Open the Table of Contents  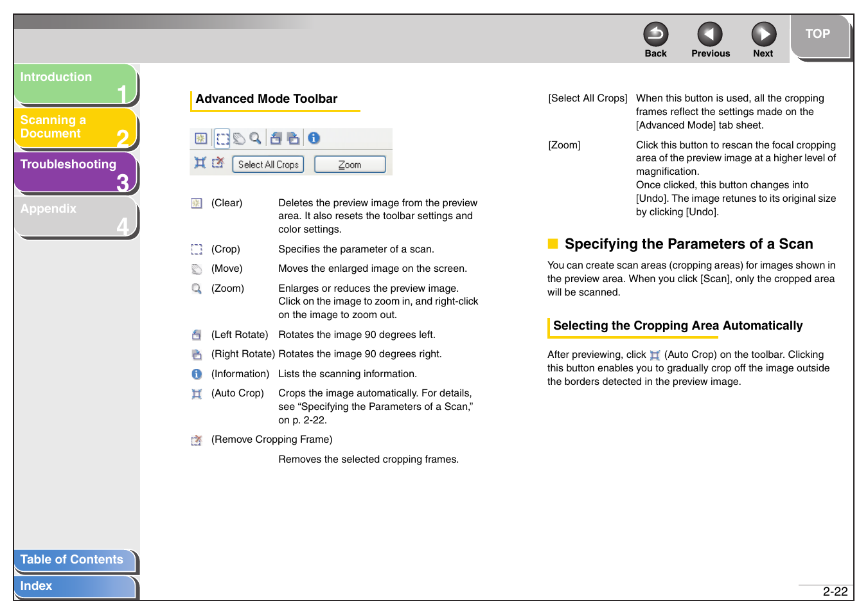click(x=75, y=560)
